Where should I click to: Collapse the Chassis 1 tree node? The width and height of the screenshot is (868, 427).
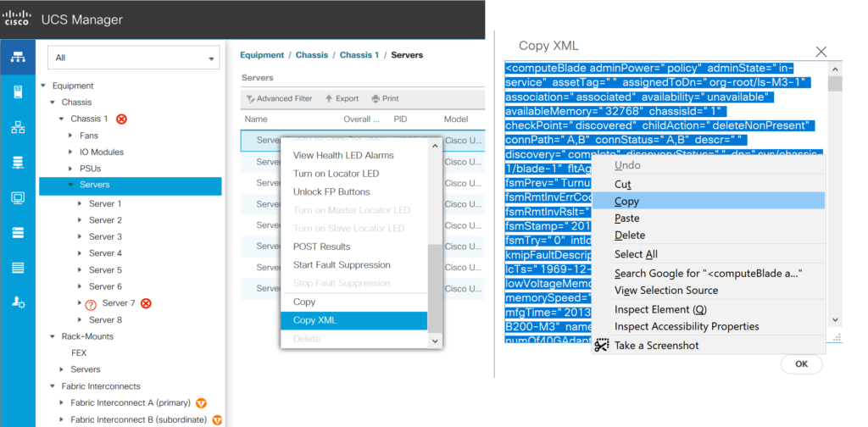tap(61, 119)
